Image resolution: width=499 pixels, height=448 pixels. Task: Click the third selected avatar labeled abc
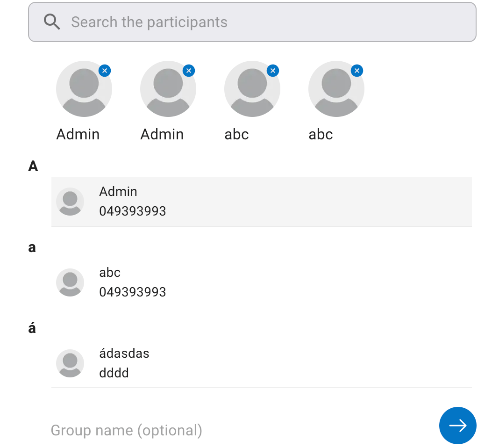coord(252,89)
